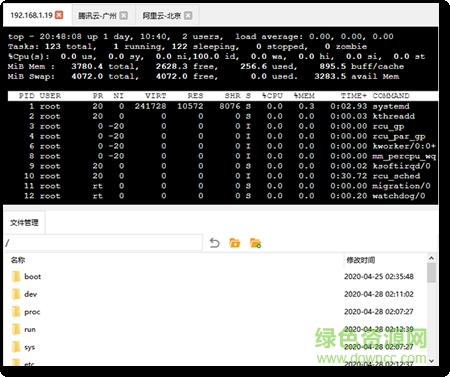The image size is (450, 377).
Task: Click the new folder icon with green plus
Action: point(255,243)
